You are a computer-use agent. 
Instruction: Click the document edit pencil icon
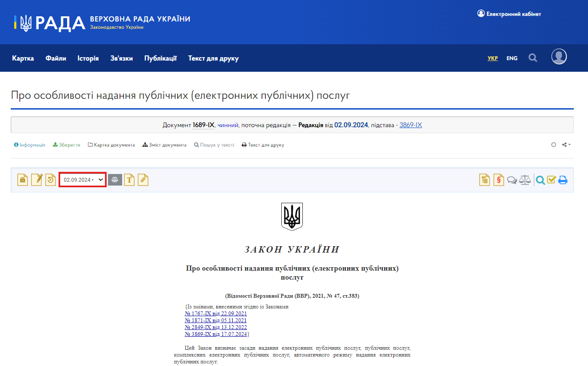point(37,180)
